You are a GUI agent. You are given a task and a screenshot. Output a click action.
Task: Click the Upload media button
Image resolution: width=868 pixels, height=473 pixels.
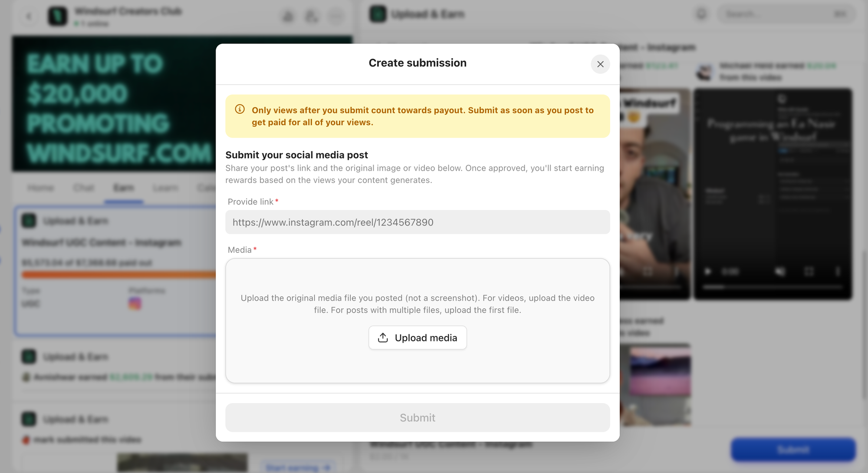417,337
